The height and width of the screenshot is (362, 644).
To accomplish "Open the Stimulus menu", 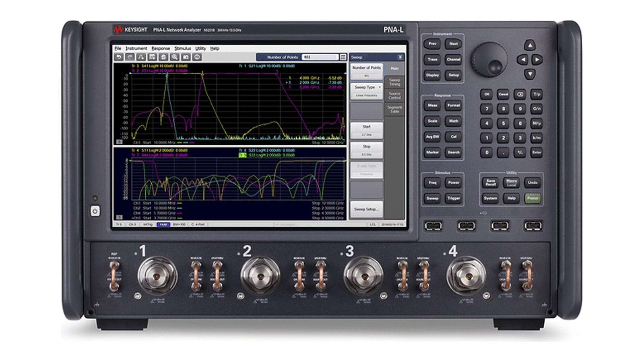I will point(183,48).
